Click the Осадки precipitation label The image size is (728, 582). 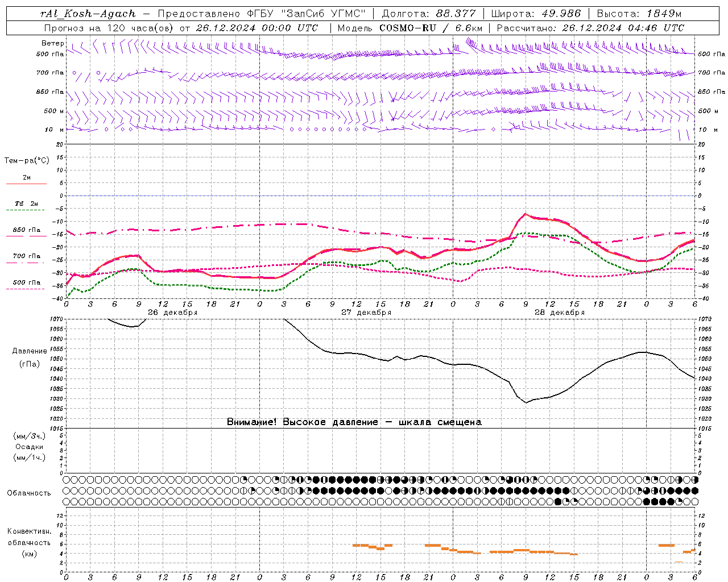30,447
